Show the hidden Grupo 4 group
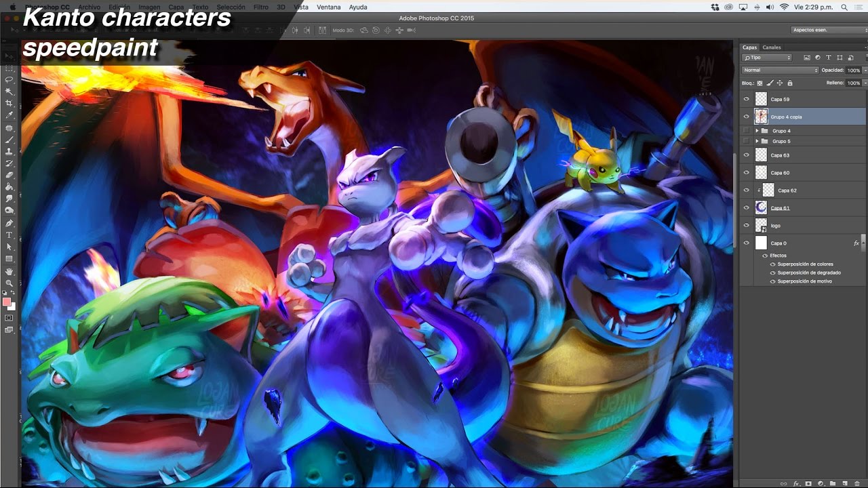Viewport: 868px width, 488px height. coord(747,131)
